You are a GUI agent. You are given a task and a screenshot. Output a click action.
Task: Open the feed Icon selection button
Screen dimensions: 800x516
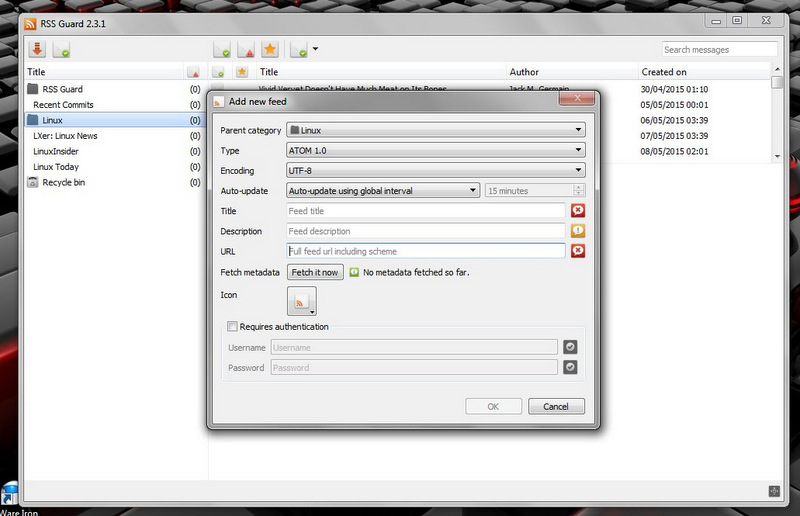click(x=302, y=301)
